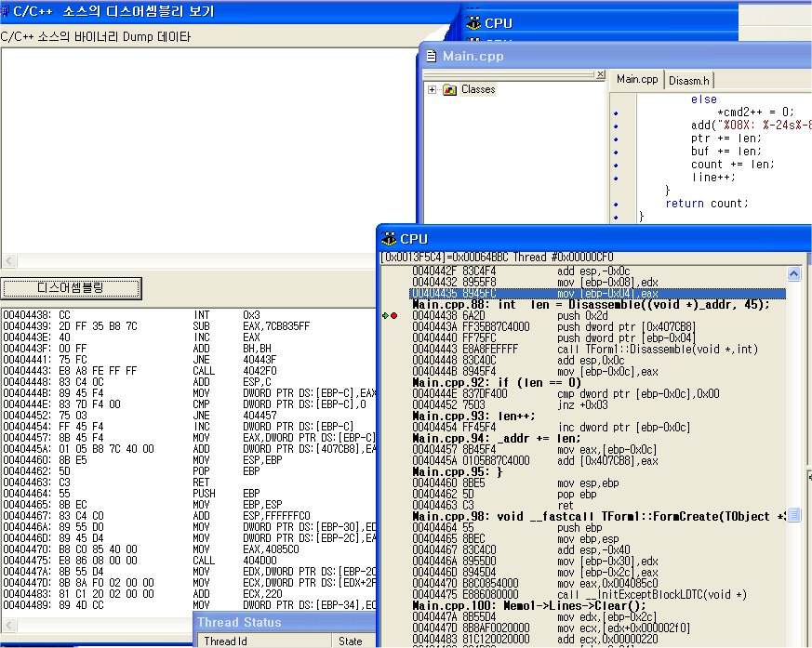Click the gutter dot beside 'line++;'

[x=616, y=179]
